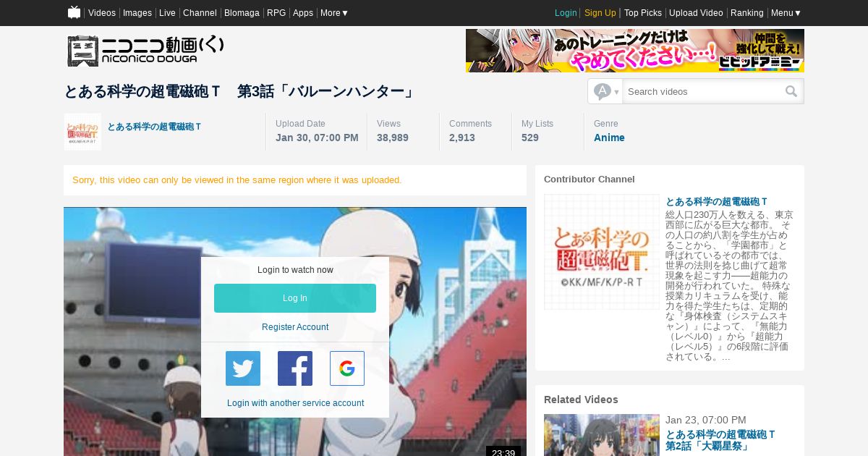Click the Sign Up link
This screenshot has width=868, height=456.
coord(600,13)
